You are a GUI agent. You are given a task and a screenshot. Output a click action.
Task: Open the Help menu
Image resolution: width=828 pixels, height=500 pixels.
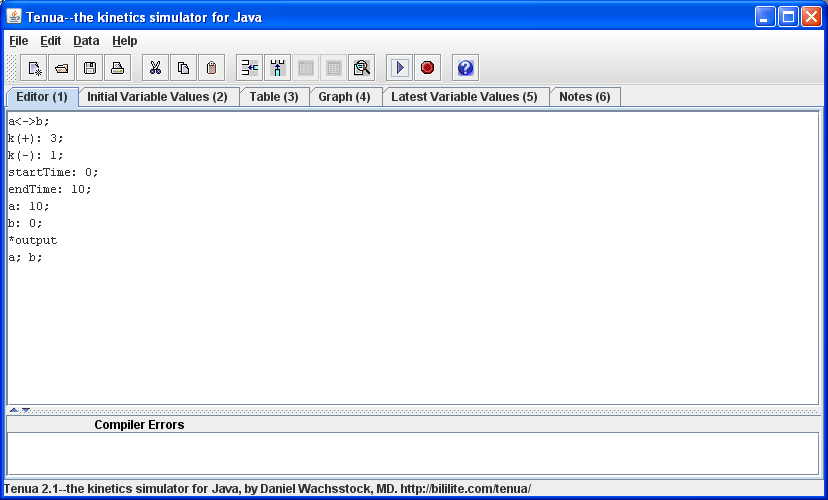[x=125, y=41]
